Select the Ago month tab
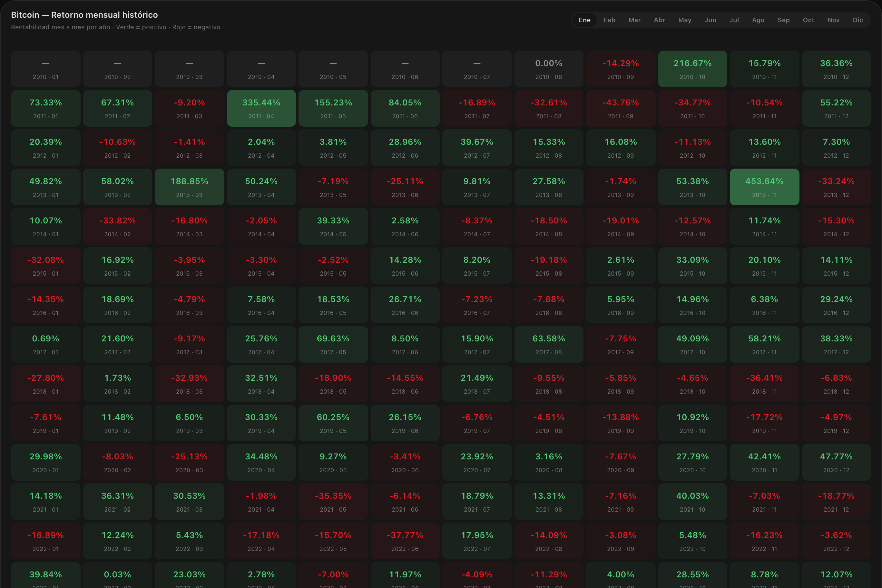 coord(758,20)
